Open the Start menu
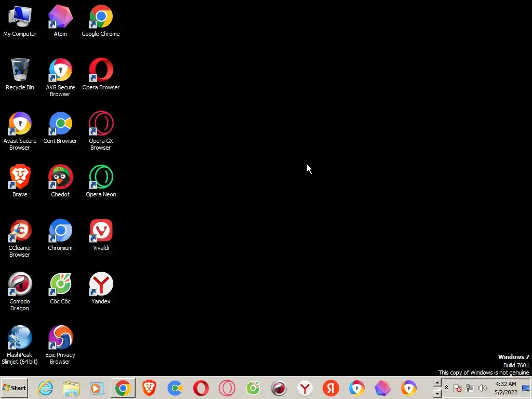 [14, 388]
